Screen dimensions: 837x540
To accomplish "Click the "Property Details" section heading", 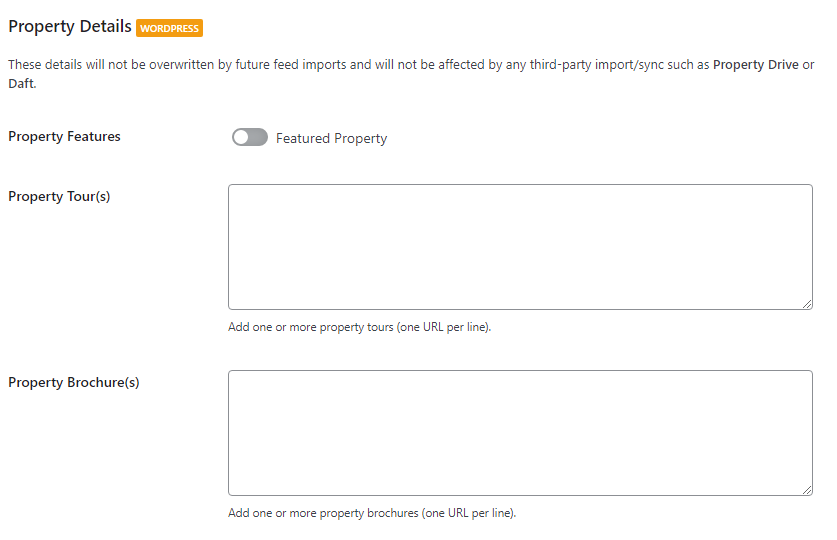I will tap(70, 27).
